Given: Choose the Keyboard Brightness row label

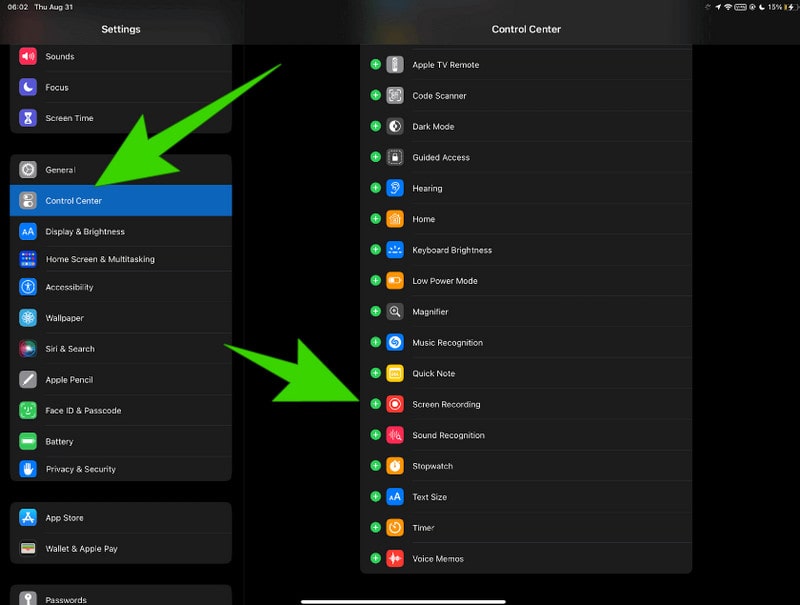Looking at the screenshot, I should (452, 250).
